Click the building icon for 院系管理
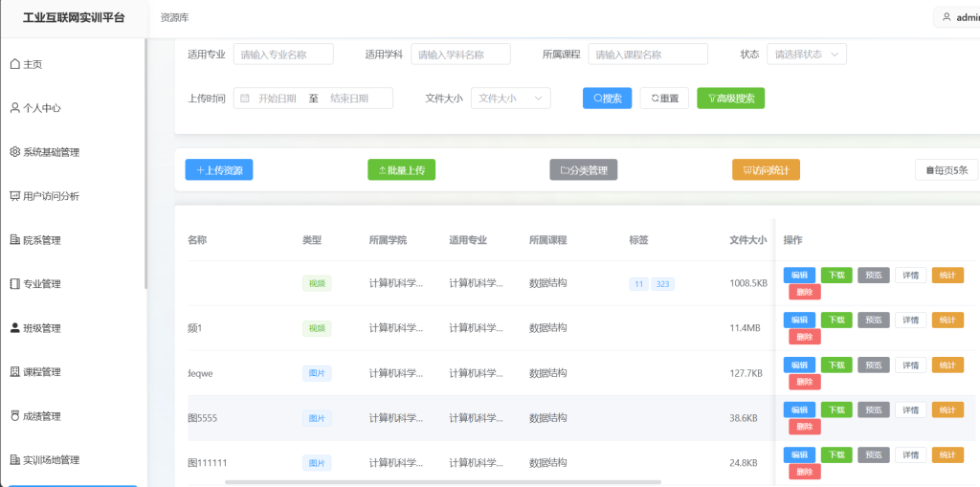Viewport: 980px width, 487px height. coord(14,240)
